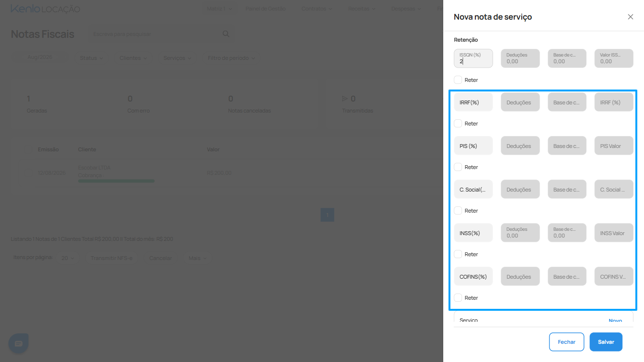Click the Notas canceladas counter label

tap(249, 111)
